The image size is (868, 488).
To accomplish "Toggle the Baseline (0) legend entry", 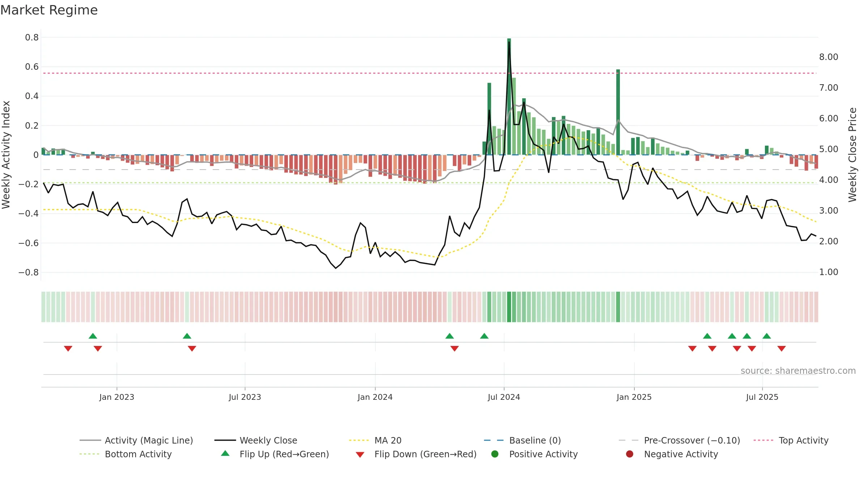I will 522,440.
